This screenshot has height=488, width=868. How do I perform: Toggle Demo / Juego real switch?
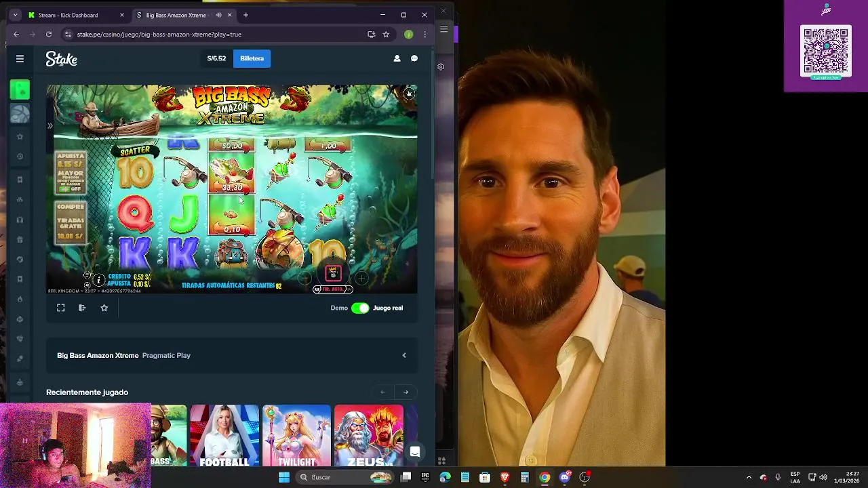click(x=360, y=308)
